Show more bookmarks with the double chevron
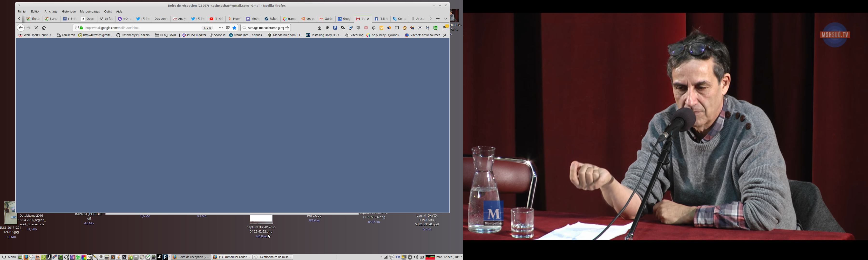Viewport: 868px width, 260px height. tap(445, 35)
